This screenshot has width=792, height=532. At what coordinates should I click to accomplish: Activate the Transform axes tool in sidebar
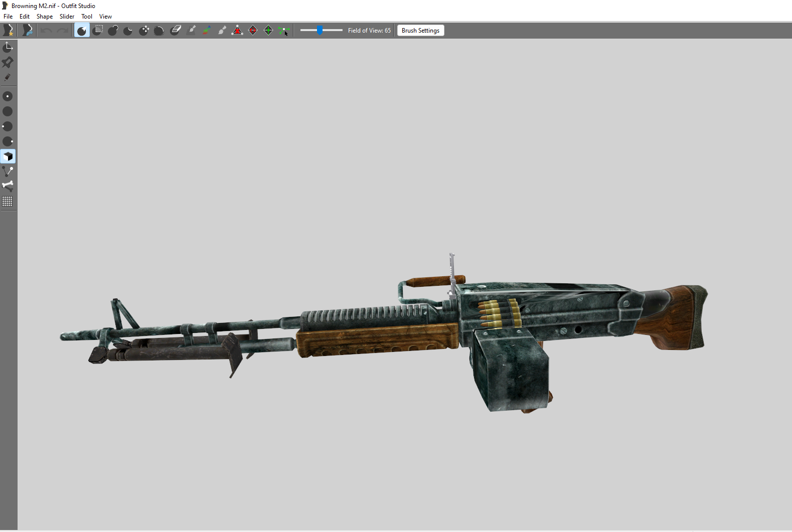click(8, 47)
